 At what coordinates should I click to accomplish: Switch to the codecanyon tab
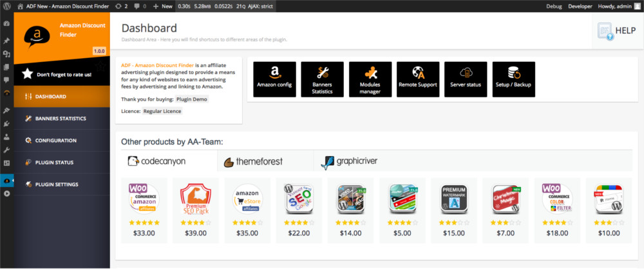click(x=169, y=161)
